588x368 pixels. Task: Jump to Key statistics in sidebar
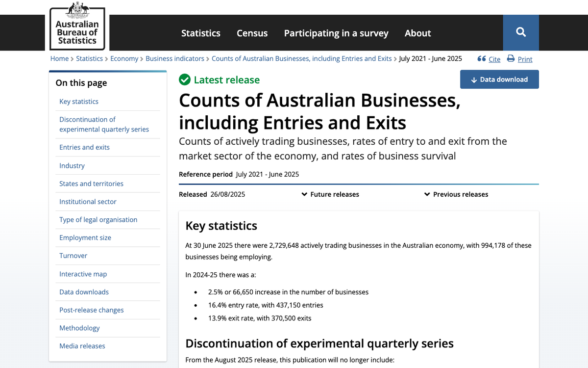point(79,102)
